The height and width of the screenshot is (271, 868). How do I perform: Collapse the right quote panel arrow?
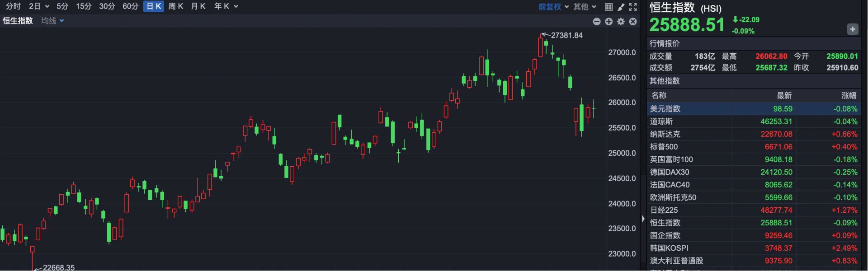[x=643, y=219]
